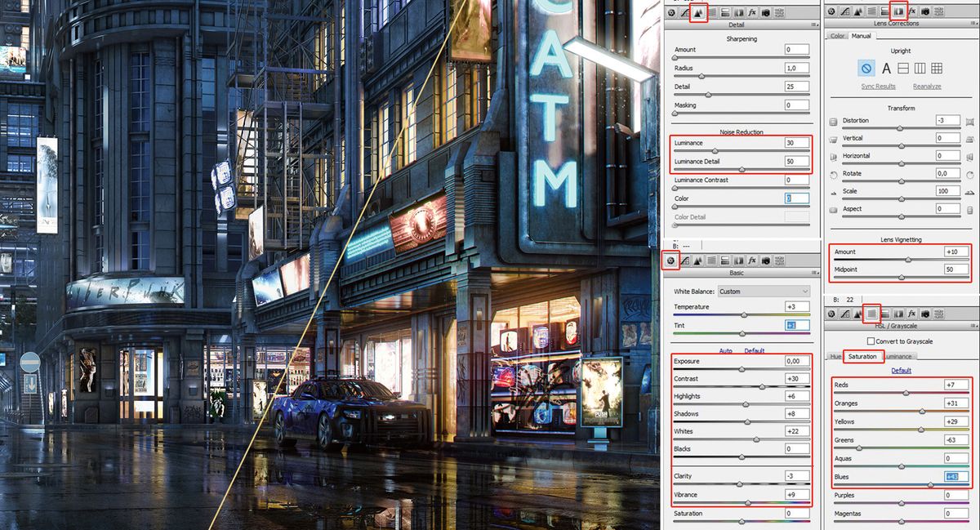The width and height of the screenshot is (980, 530).
Task: Select the Detail panel icon
Action: (x=699, y=11)
